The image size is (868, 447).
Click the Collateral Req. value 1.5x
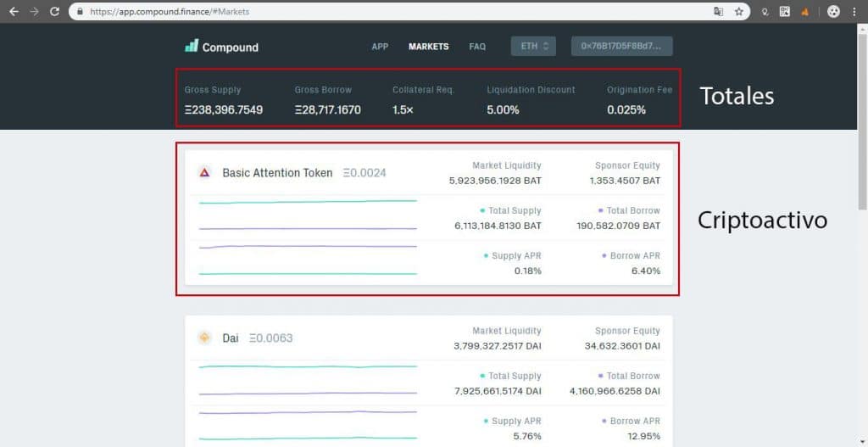(x=403, y=109)
